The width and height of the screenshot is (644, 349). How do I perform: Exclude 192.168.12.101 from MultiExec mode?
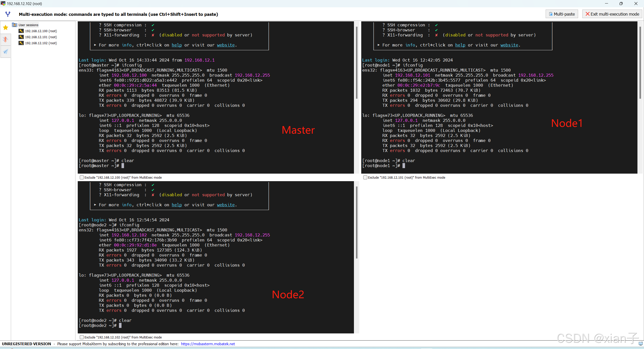point(365,177)
